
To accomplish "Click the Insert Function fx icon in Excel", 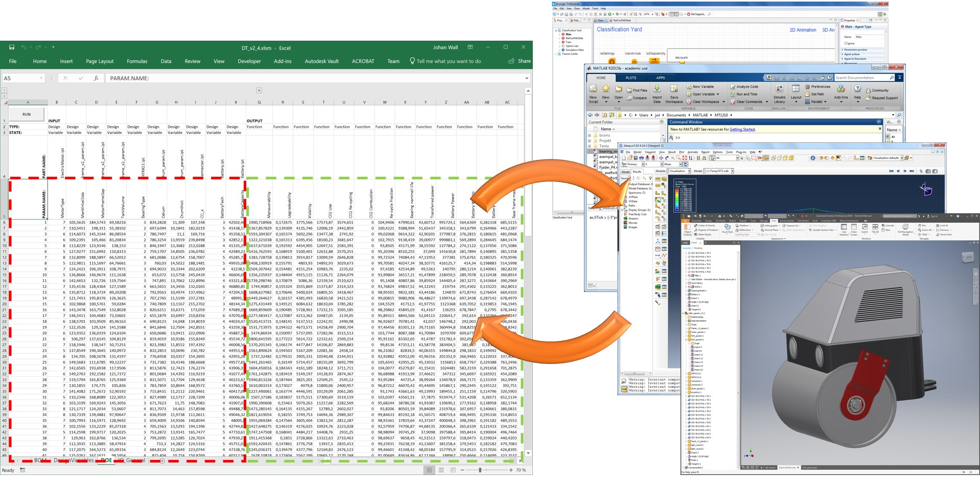I will tap(96, 78).
